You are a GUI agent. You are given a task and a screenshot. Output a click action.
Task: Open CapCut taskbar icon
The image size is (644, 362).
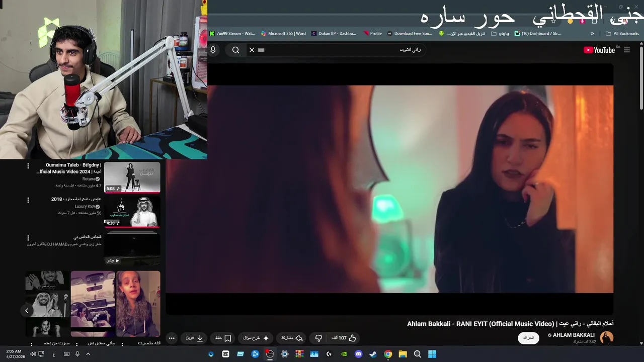coord(225,354)
